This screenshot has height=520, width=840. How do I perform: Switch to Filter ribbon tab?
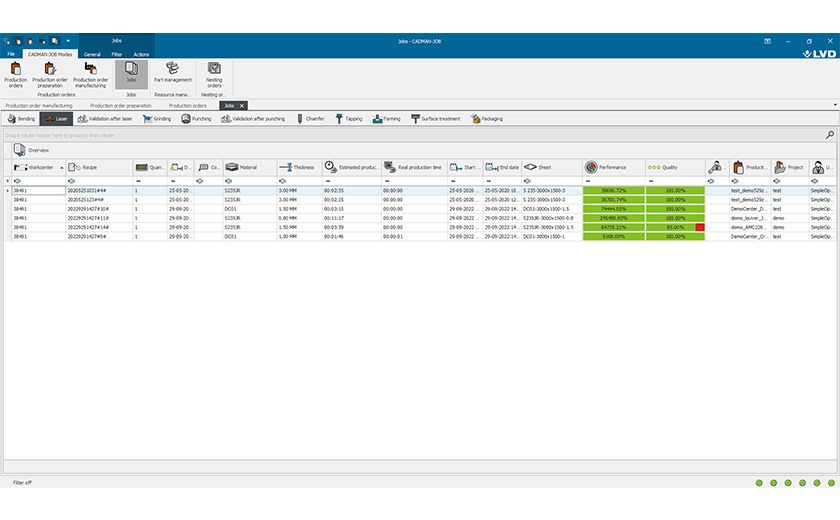click(x=117, y=54)
